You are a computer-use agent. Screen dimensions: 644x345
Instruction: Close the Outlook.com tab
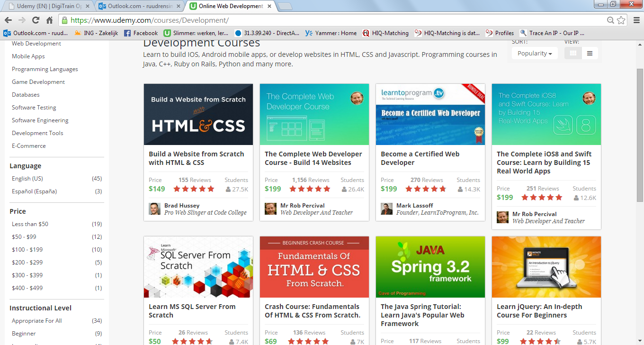point(178,6)
